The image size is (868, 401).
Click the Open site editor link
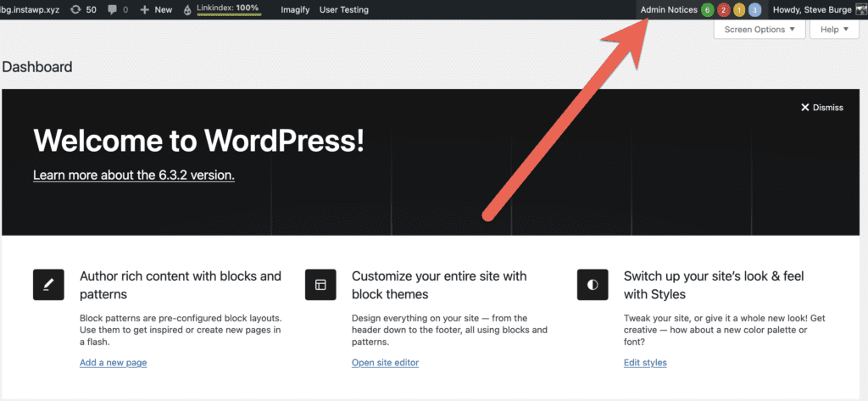point(386,363)
